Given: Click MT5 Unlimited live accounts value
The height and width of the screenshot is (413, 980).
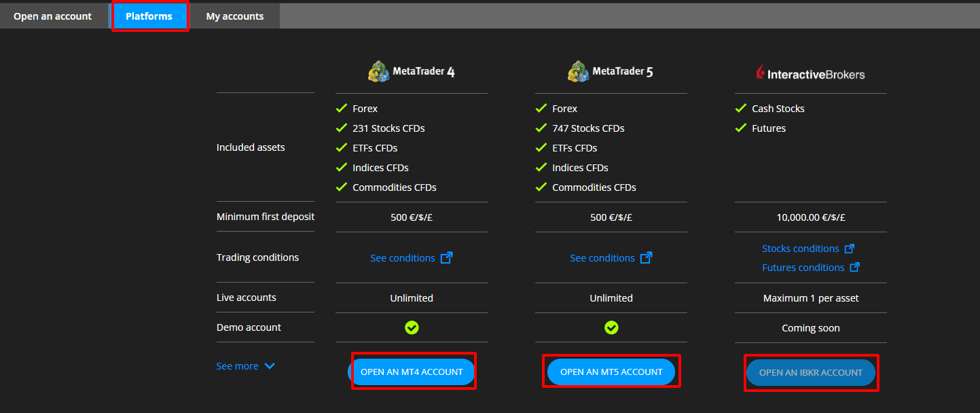Looking at the screenshot, I should (x=611, y=298).
